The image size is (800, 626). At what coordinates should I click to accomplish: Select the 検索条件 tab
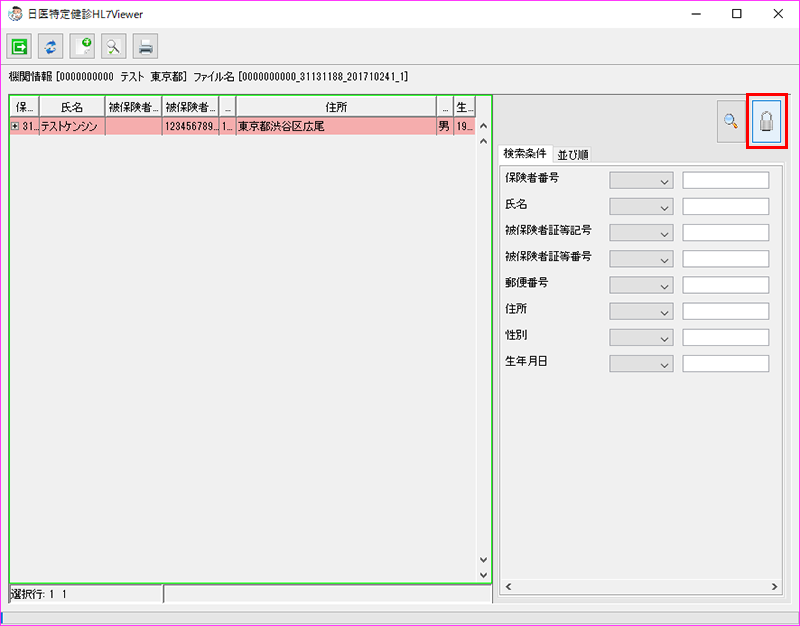coord(525,154)
